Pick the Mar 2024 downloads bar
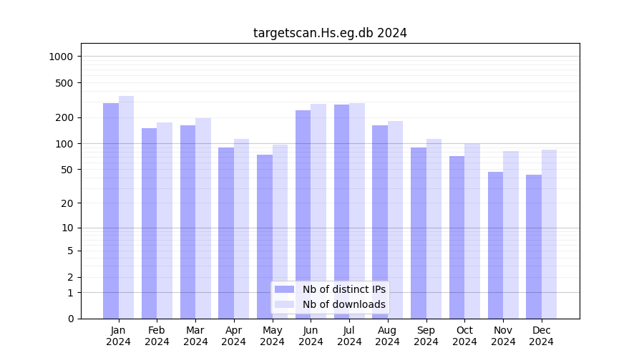This screenshot has width=644, height=358. tap(203, 218)
